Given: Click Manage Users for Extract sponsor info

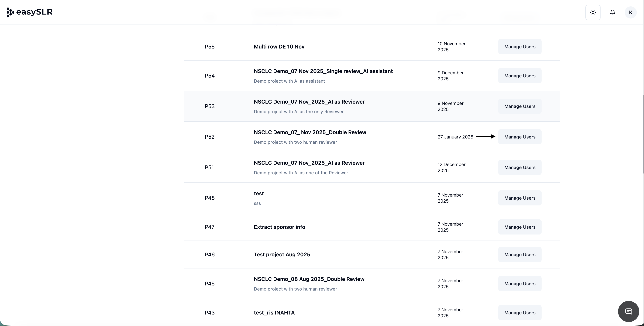Looking at the screenshot, I should point(519,227).
